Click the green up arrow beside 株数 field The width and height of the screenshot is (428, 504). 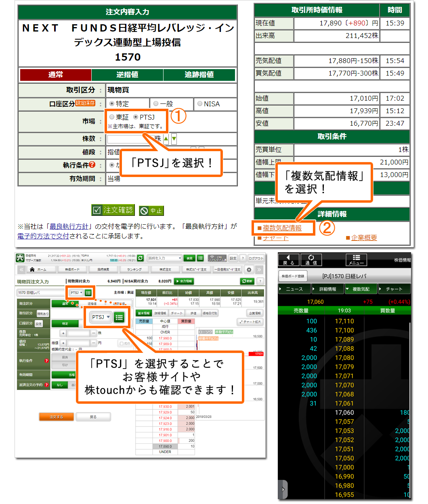click(x=166, y=139)
